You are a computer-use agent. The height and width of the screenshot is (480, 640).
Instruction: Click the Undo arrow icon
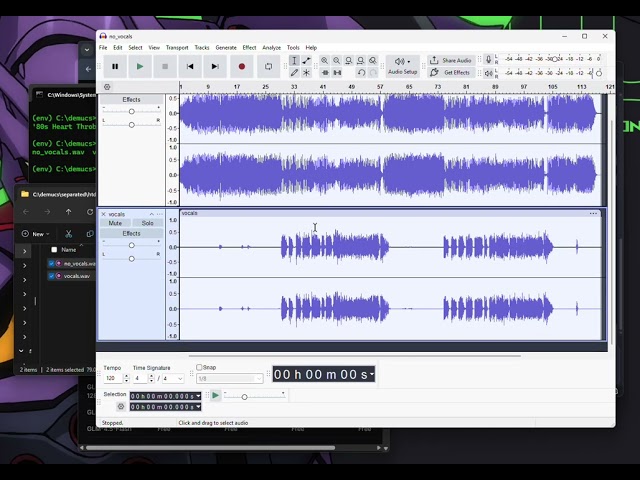tap(361, 73)
